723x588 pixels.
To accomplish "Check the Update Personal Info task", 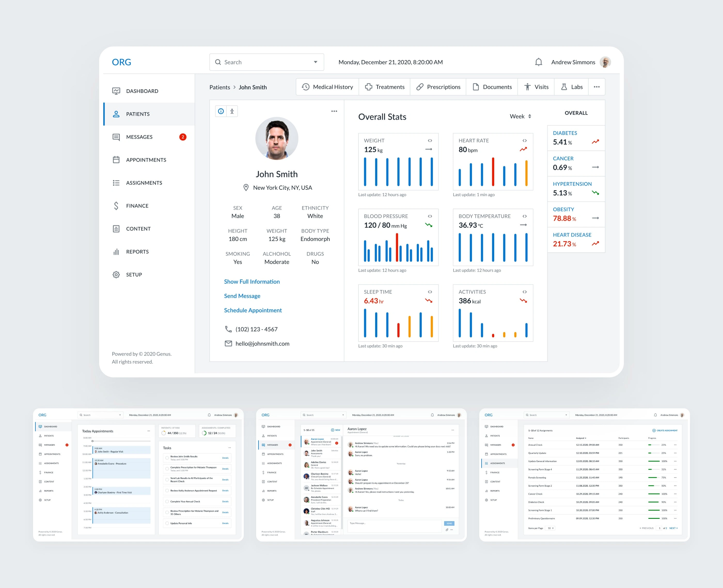I will [167, 523].
